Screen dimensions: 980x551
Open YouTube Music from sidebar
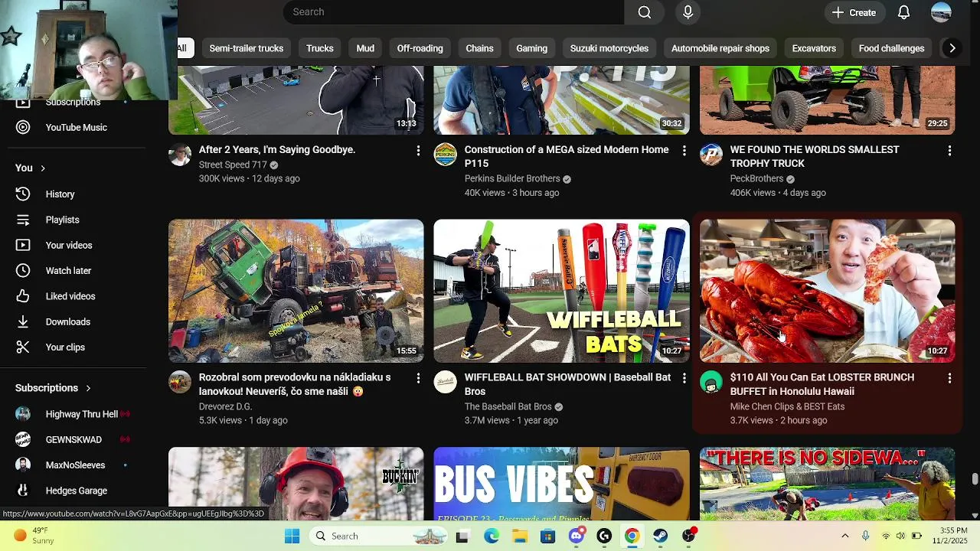pos(76,128)
